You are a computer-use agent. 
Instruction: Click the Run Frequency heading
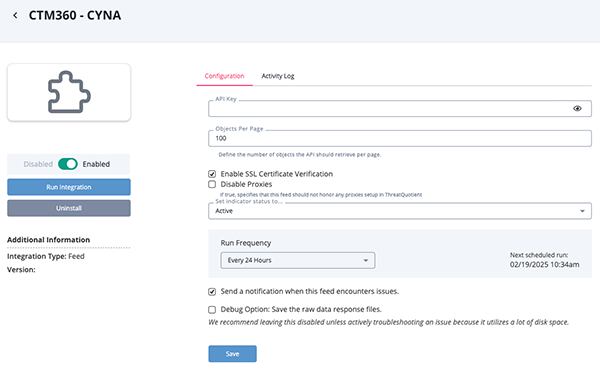click(x=246, y=243)
